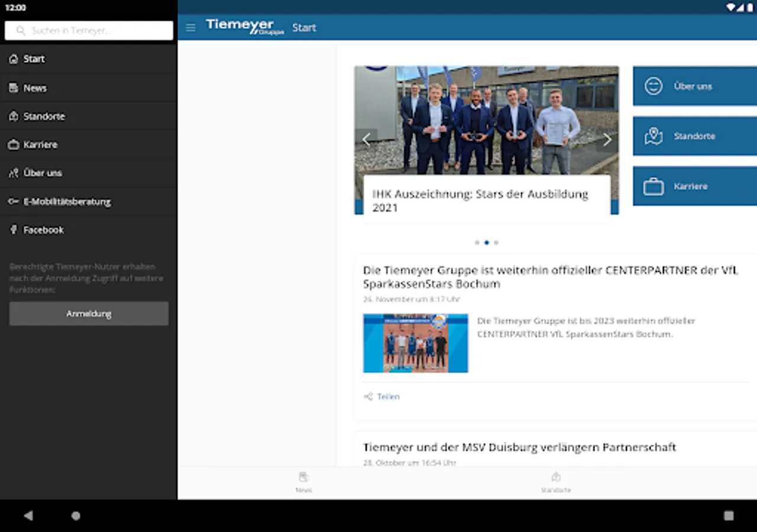Click the Anmeldung button
757x532 pixels.
pyautogui.click(x=89, y=314)
